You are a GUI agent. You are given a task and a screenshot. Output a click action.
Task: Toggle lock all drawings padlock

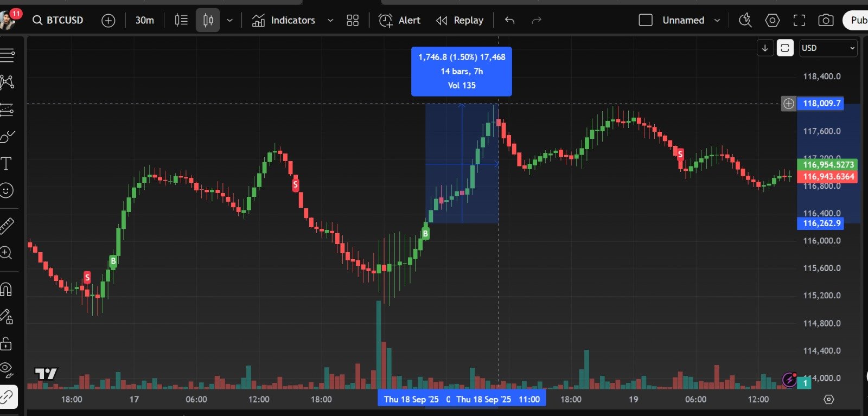7,343
